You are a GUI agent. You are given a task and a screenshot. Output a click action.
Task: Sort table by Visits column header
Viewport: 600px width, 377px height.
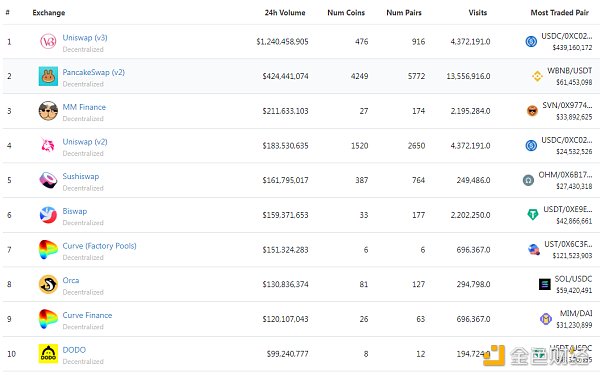(x=478, y=13)
